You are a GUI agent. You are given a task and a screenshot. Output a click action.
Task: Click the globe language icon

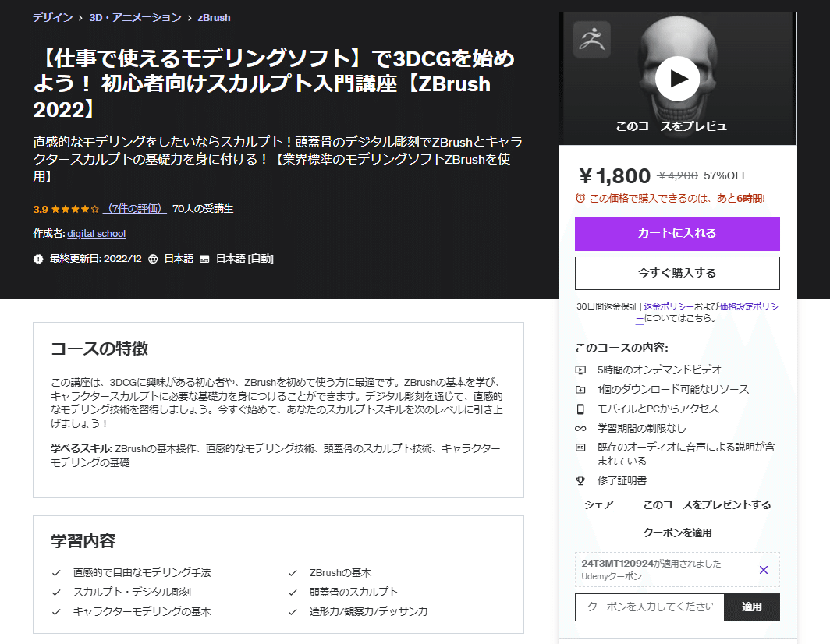153,259
